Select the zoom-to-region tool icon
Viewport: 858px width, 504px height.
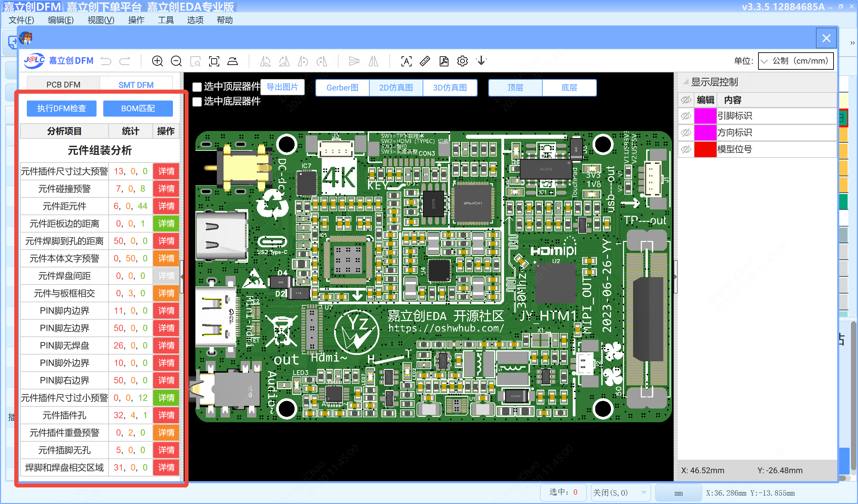pyautogui.click(x=195, y=61)
